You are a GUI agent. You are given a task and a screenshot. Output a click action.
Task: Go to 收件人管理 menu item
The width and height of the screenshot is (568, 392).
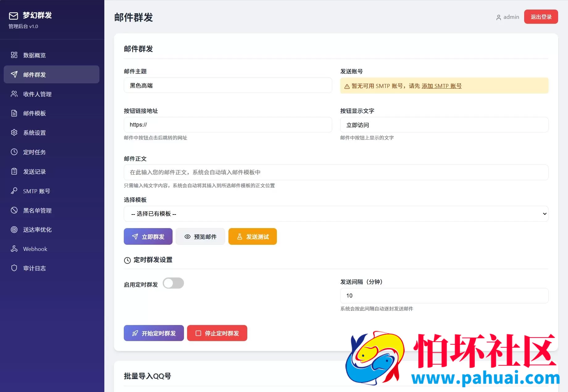click(52, 94)
